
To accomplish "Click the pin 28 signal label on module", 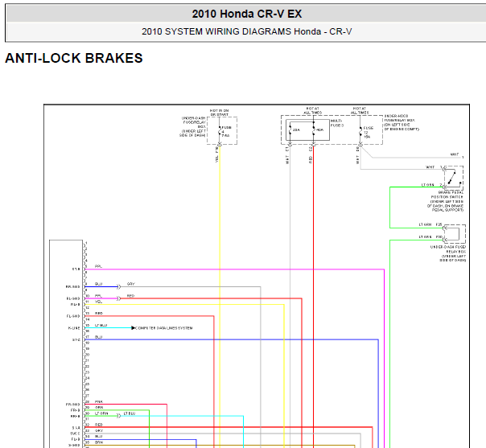I will point(73,405).
